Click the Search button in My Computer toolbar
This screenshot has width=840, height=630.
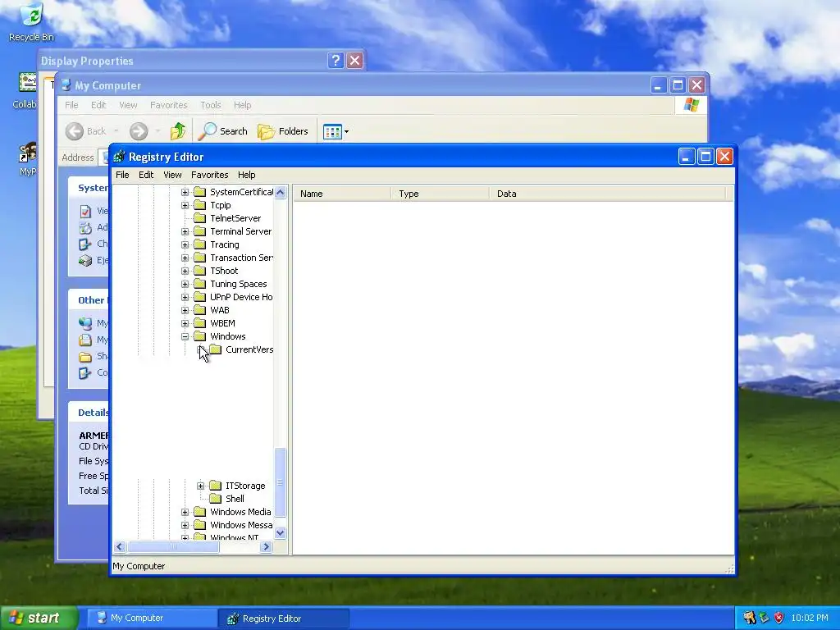(223, 131)
